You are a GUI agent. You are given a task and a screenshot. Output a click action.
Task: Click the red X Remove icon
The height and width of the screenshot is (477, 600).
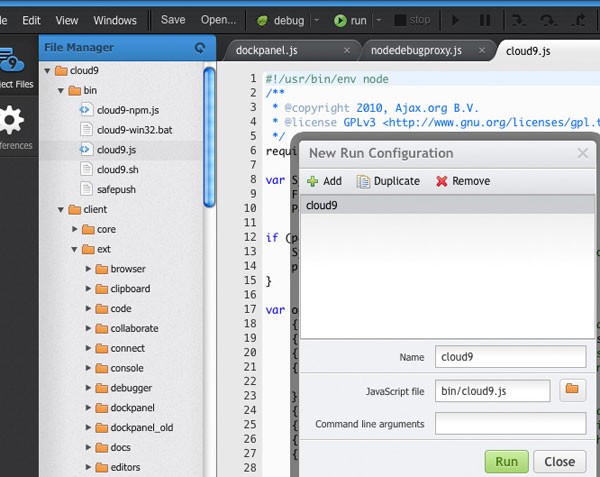point(442,181)
